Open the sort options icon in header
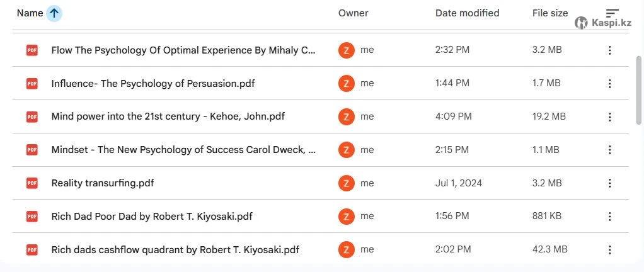The width and height of the screenshot is (644, 272). [x=612, y=13]
